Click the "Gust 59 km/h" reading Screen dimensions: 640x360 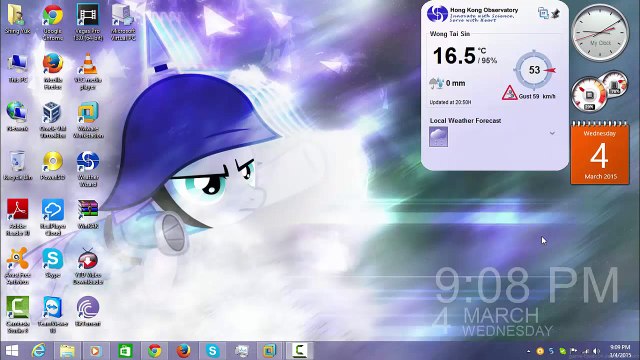click(x=537, y=96)
